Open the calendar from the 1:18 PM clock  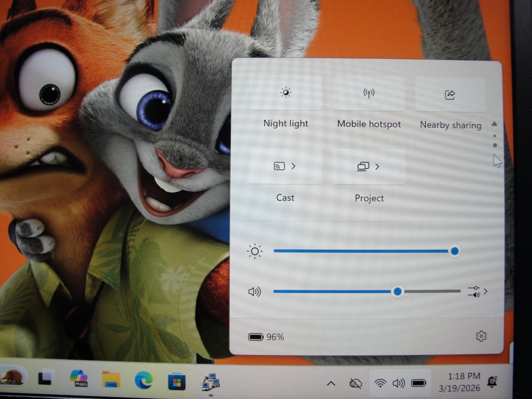point(460,382)
